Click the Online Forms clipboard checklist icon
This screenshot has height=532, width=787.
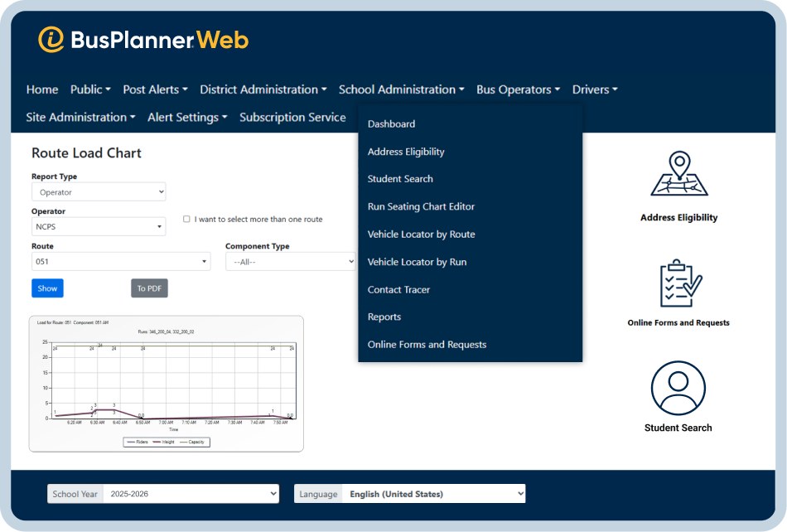pyautogui.click(x=678, y=283)
